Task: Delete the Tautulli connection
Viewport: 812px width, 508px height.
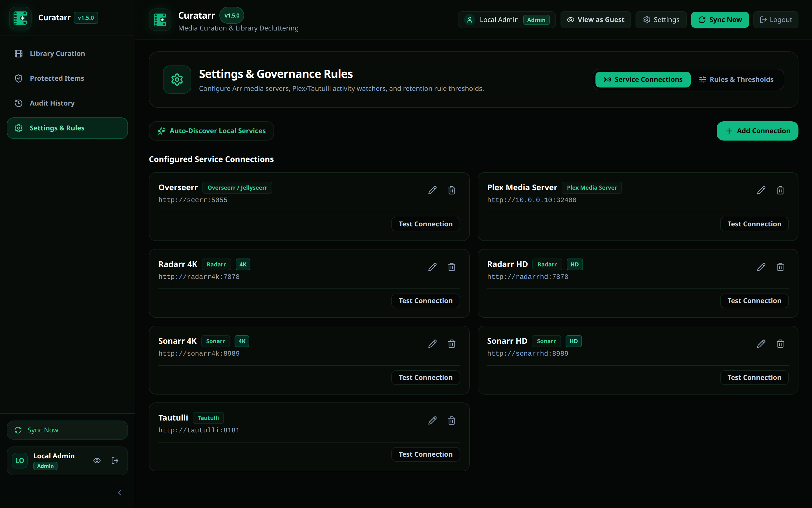Action: point(452,421)
